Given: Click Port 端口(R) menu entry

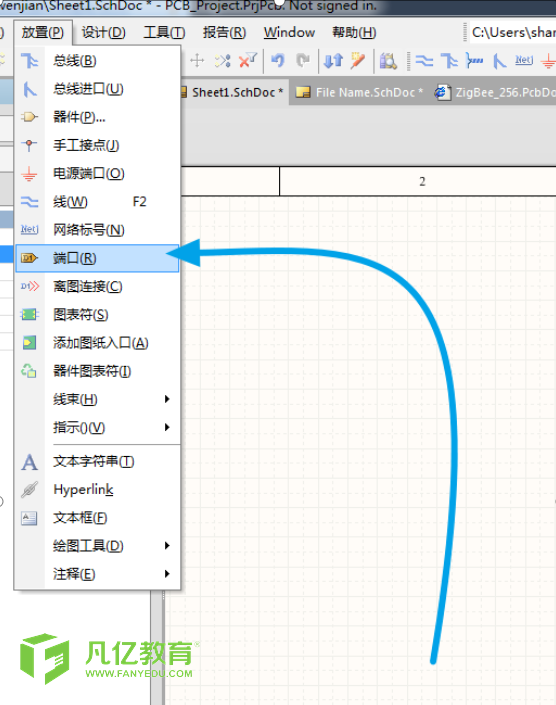Looking at the screenshot, I should click(x=97, y=258).
